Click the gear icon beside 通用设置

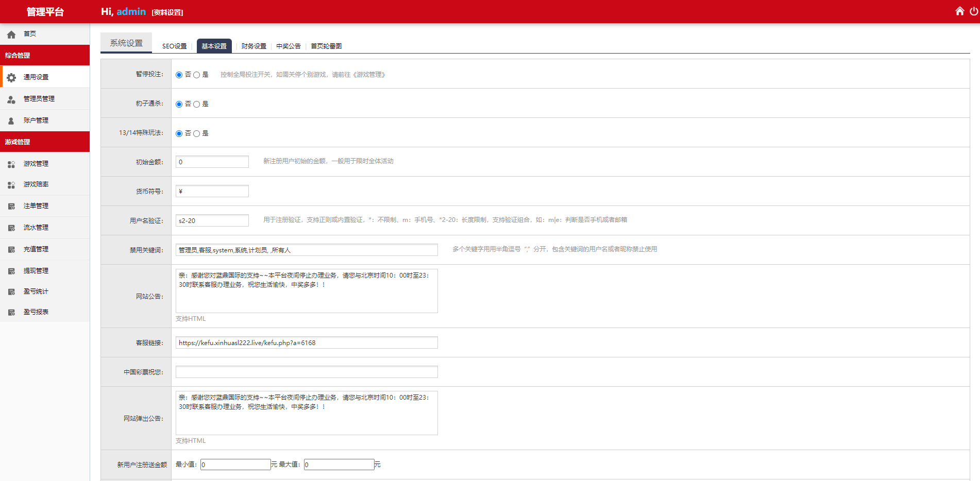11,77
